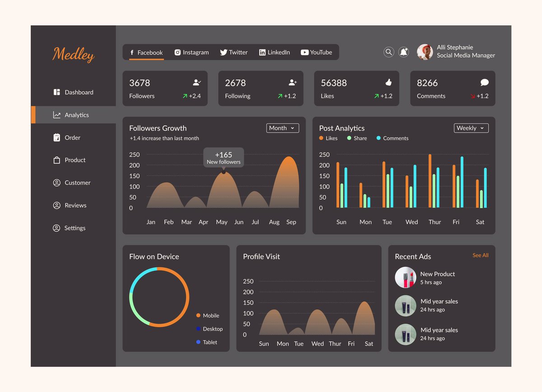This screenshot has height=392, width=542.
Task: Click Mid year sales thumbnail in last row
Action: tap(405, 334)
